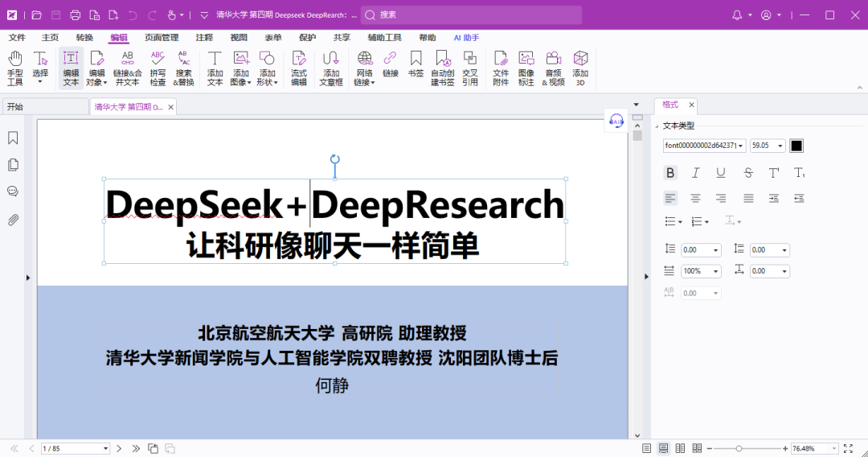
Task: Switch to the Convert (转换) tab
Action: click(x=84, y=38)
